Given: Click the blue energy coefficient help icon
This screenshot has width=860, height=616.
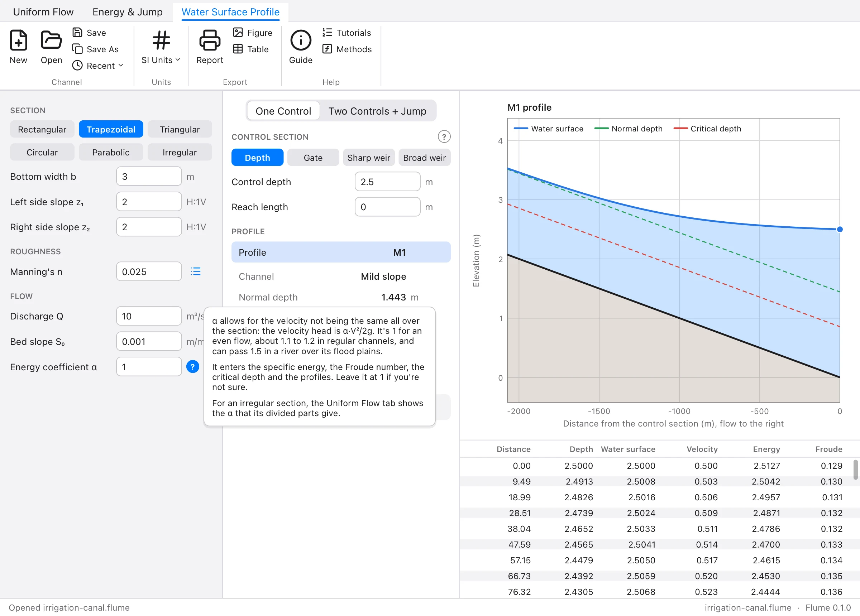Looking at the screenshot, I should 193,367.
